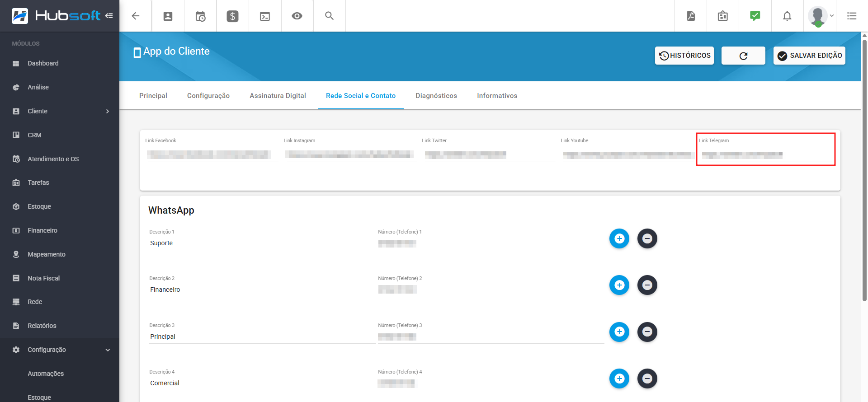Open Nota Fiscal module in sidebar
This screenshot has height=402, width=868.
coord(60,278)
